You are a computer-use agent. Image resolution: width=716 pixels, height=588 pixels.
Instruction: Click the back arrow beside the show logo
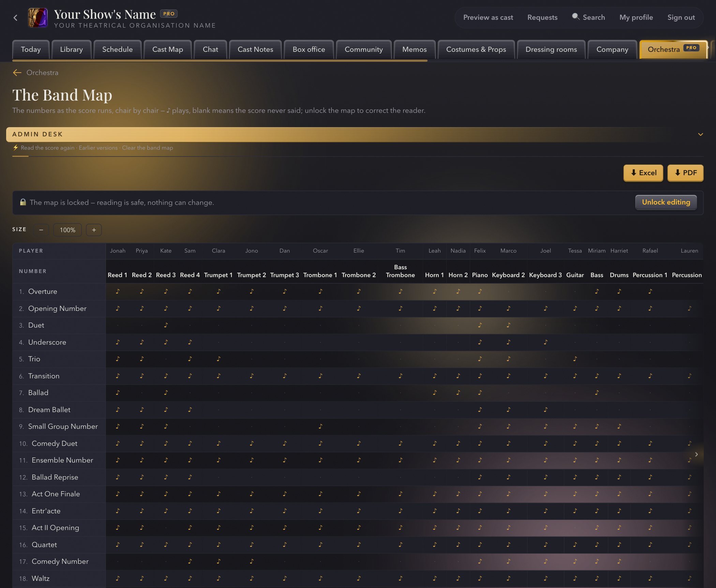tap(15, 18)
